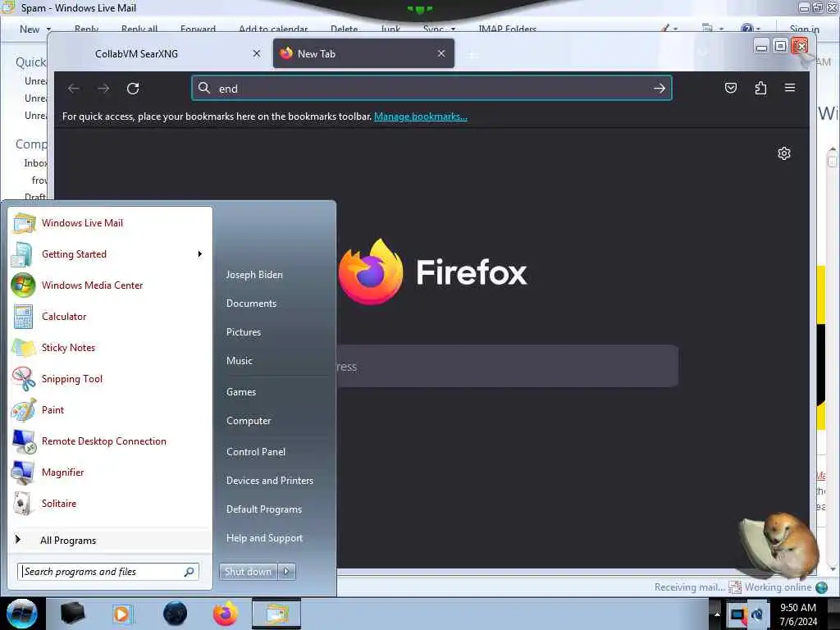
Task: Expand Getting Started submenu arrow
Action: tap(200, 254)
